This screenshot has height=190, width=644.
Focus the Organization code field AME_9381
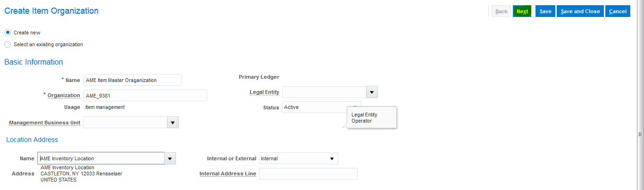coord(144,96)
